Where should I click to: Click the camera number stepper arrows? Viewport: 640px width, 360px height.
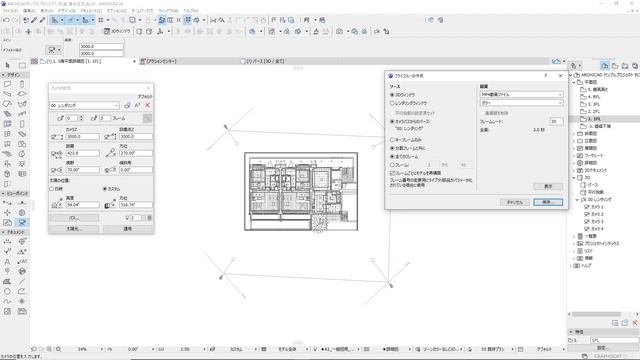[81, 118]
